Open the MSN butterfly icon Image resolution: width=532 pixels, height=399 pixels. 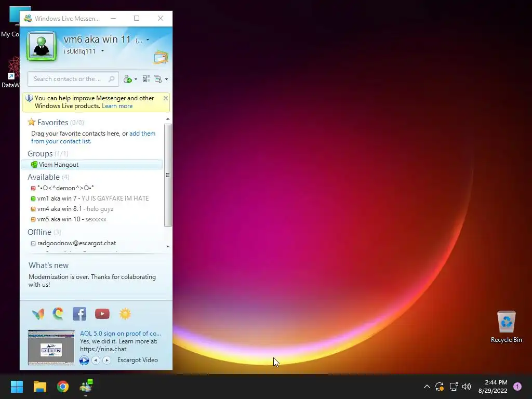click(x=38, y=314)
